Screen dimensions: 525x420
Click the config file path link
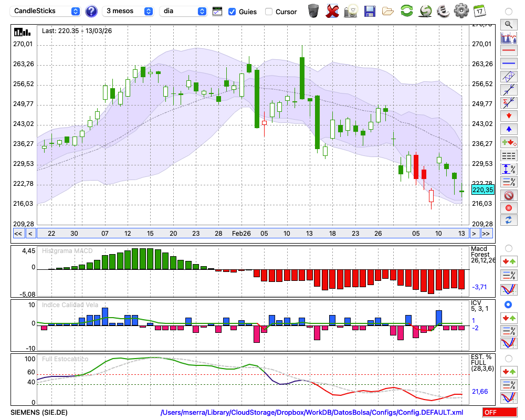coord(312,412)
